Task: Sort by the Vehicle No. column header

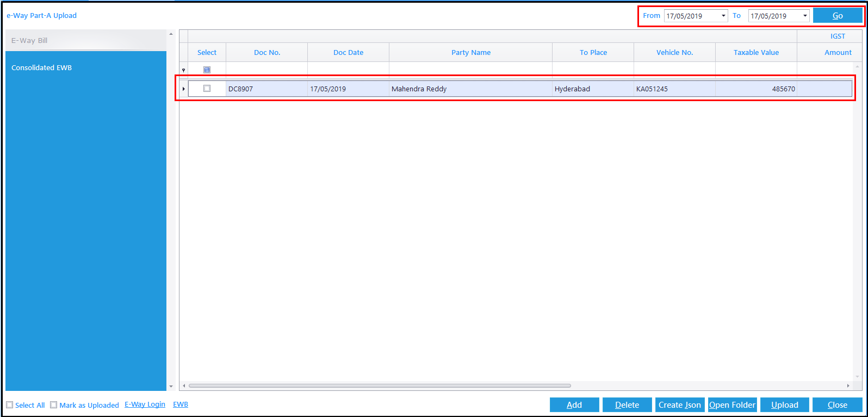Action: click(675, 52)
